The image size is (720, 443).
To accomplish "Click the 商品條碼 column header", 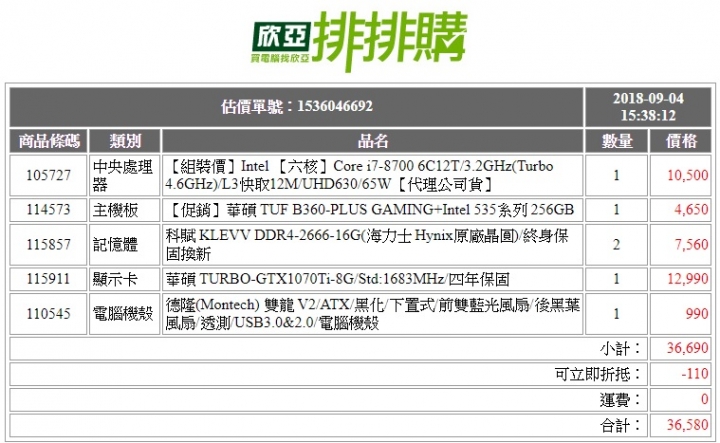I will coord(49,141).
